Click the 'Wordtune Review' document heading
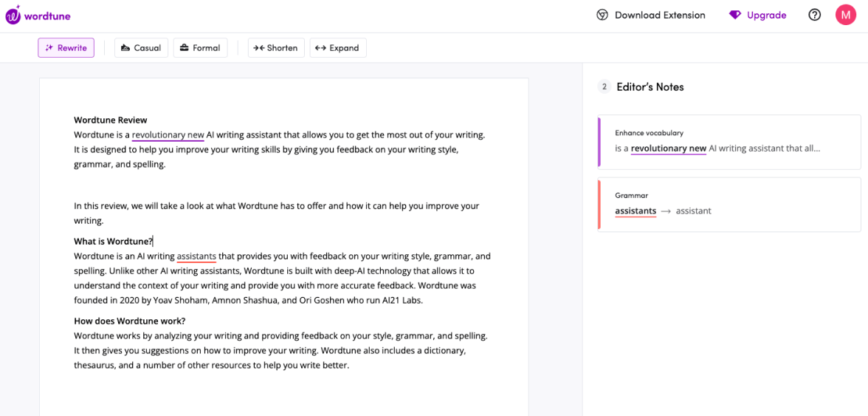Image resolution: width=868 pixels, height=416 pixels. (x=111, y=120)
